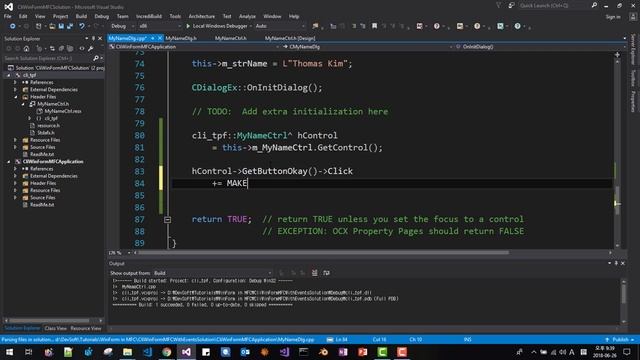
Task: Click the Solution Explorer search magnifier icon
Action: (x=96, y=58)
